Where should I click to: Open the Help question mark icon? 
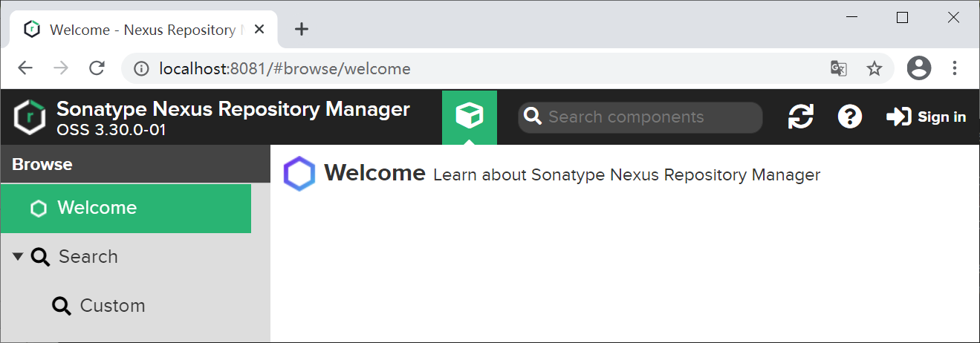[x=849, y=117]
